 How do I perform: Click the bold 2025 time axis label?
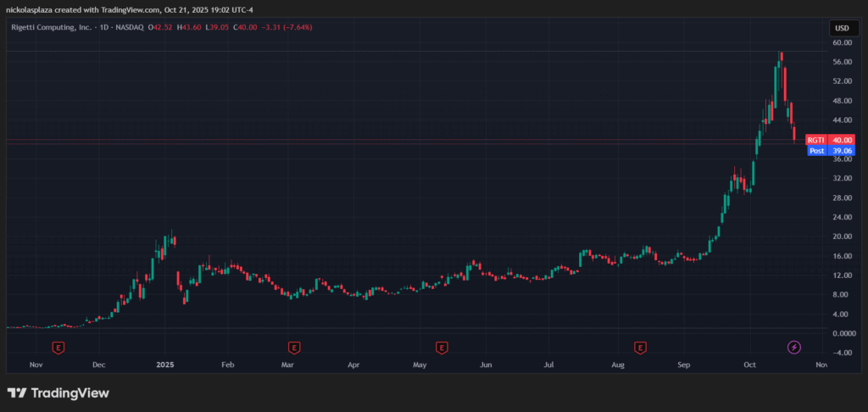(164, 365)
